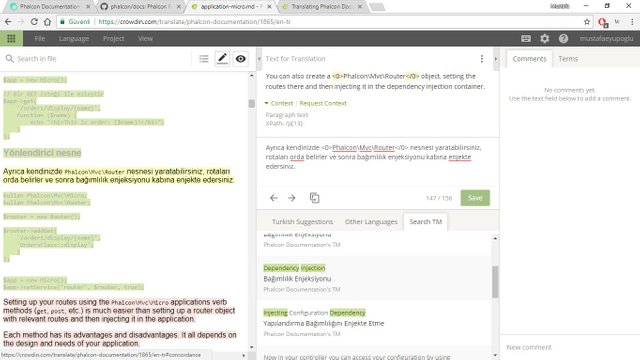Image resolution: width=640 pixels, height=360 pixels.
Task: Click the New comment field
Action: click(570, 347)
